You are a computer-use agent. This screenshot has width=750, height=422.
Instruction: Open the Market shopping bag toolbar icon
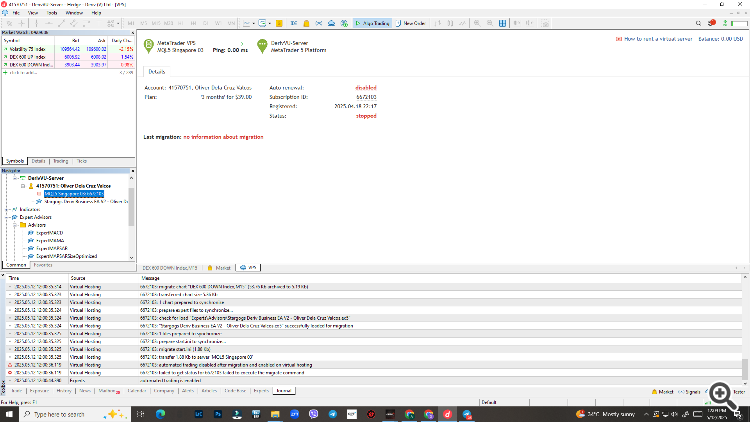tap(306, 23)
